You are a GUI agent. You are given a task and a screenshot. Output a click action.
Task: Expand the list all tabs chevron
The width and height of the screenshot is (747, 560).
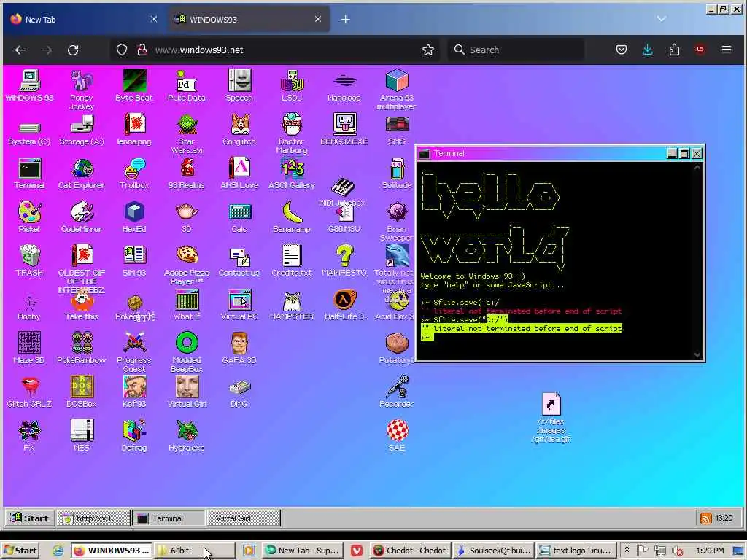click(x=661, y=19)
